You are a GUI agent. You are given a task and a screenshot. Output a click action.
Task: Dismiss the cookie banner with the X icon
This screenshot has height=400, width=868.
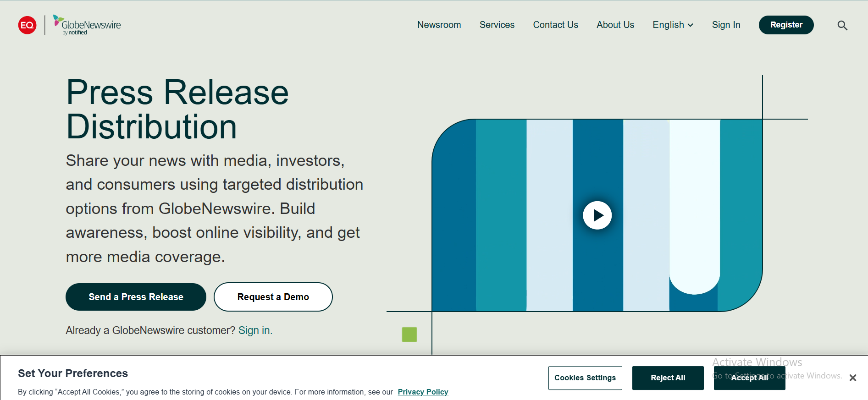click(x=852, y=378)
